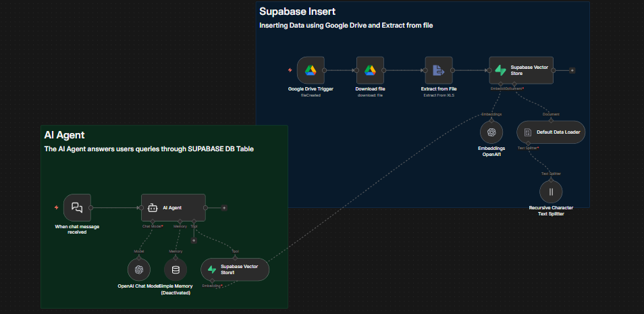
Task: Add a tool via plus under Tool
Action: [194, 240]
